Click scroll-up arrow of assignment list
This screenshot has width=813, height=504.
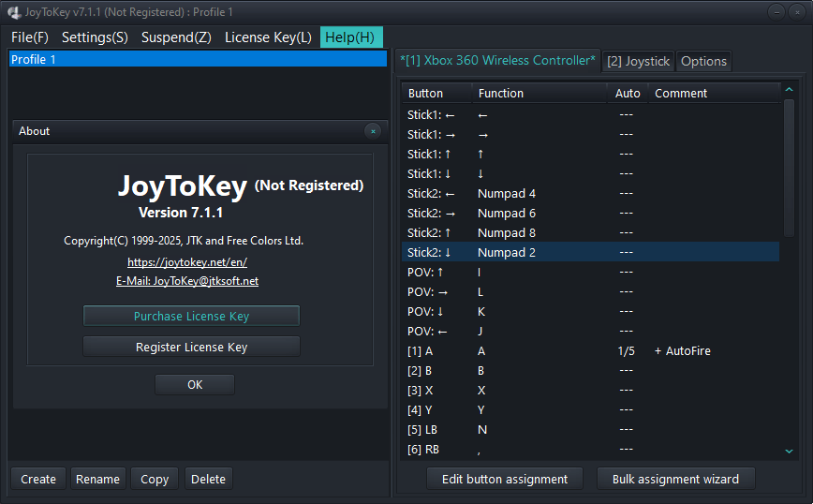tap(790, 90)
